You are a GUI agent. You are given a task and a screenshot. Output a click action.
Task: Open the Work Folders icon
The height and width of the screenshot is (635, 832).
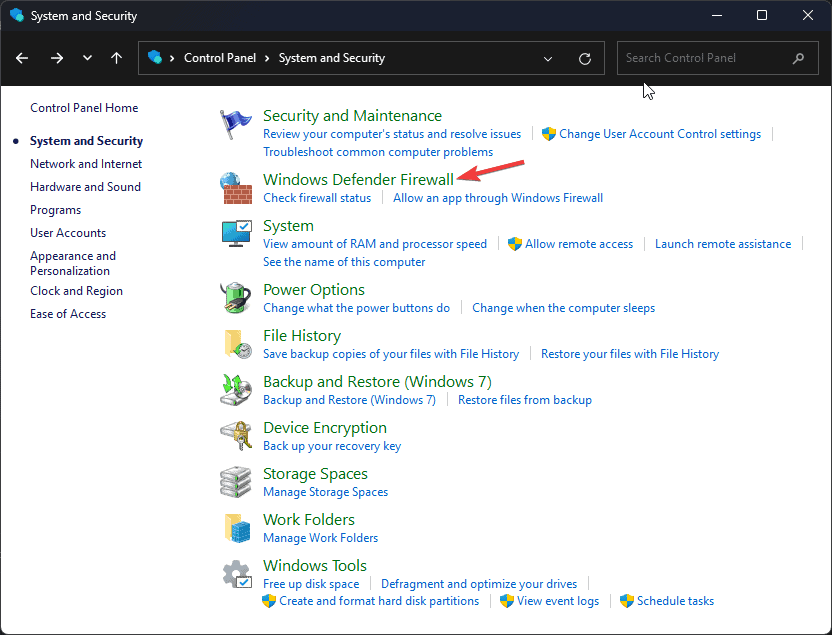pyautogui.click(x=236, y=528)
